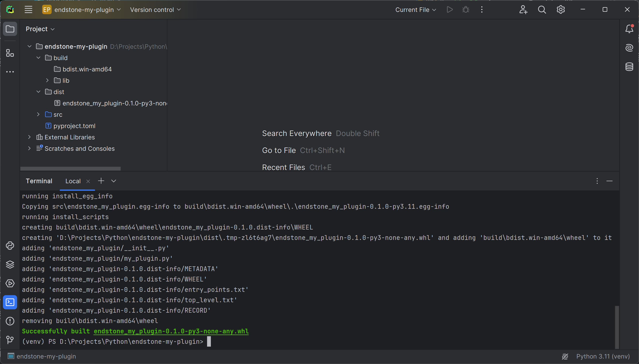This screenshot has height=364, width=639.
Task: Open the Terminal tool window from the sidebar
Action: (10, 302)
